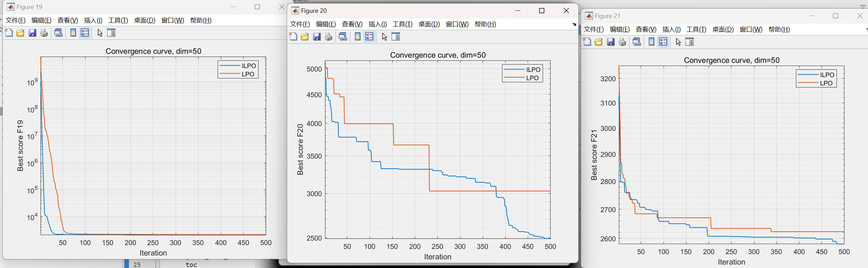Toggle Insert legend icon in Figure 21
This screenshot has height=268, width=868.
(663, 42)
